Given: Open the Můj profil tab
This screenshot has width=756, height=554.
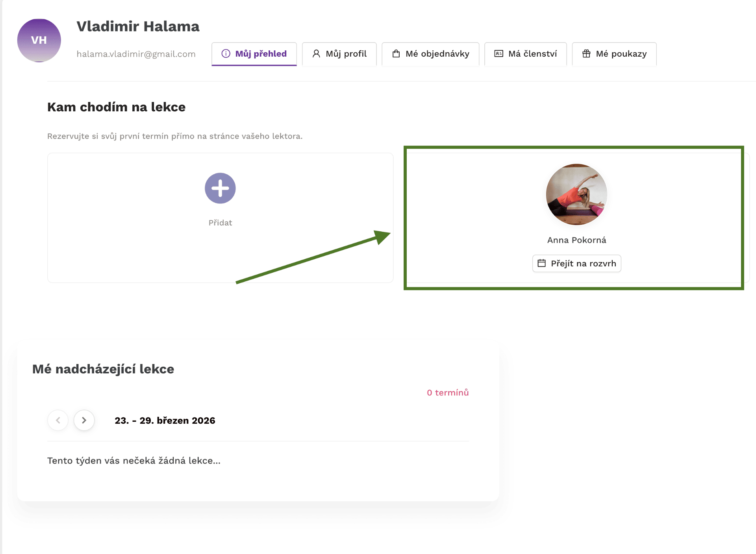Looking at the screenshot, I should [x=339, y=54].
